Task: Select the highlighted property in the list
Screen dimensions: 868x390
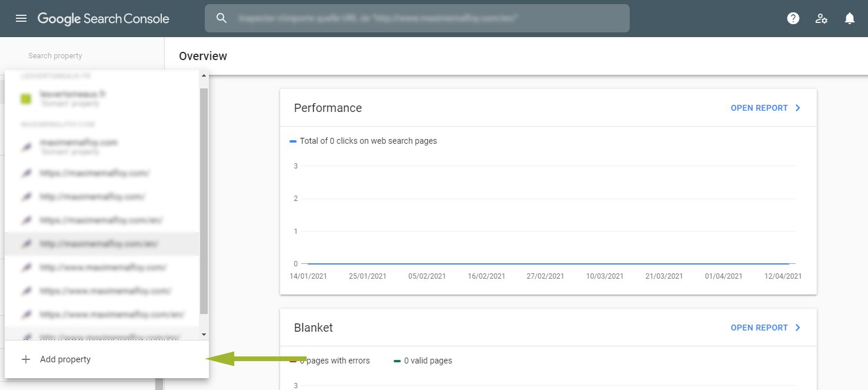Action: tap(100, 243)
